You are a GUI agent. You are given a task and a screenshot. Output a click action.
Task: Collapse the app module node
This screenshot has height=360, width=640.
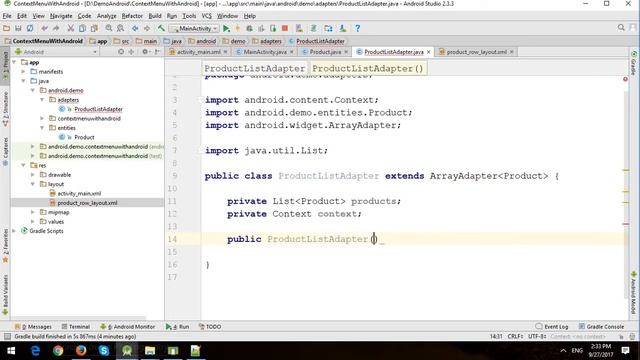point(15,62)
